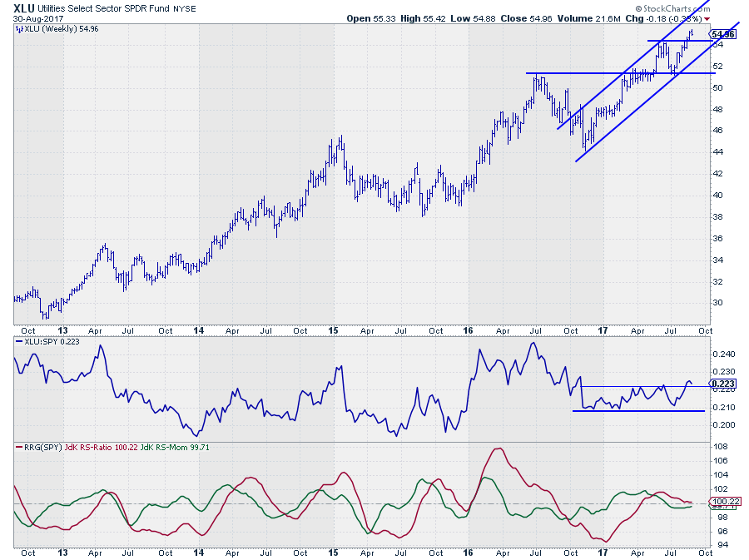Click the NYSE exchange label
Screen dimensions: 749x560
point(185,8)
